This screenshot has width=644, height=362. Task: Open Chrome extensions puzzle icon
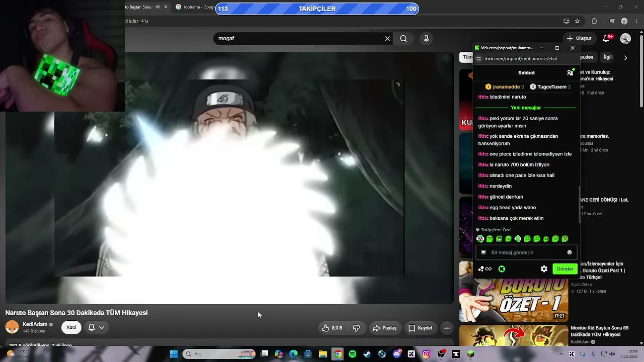(594, 21)
